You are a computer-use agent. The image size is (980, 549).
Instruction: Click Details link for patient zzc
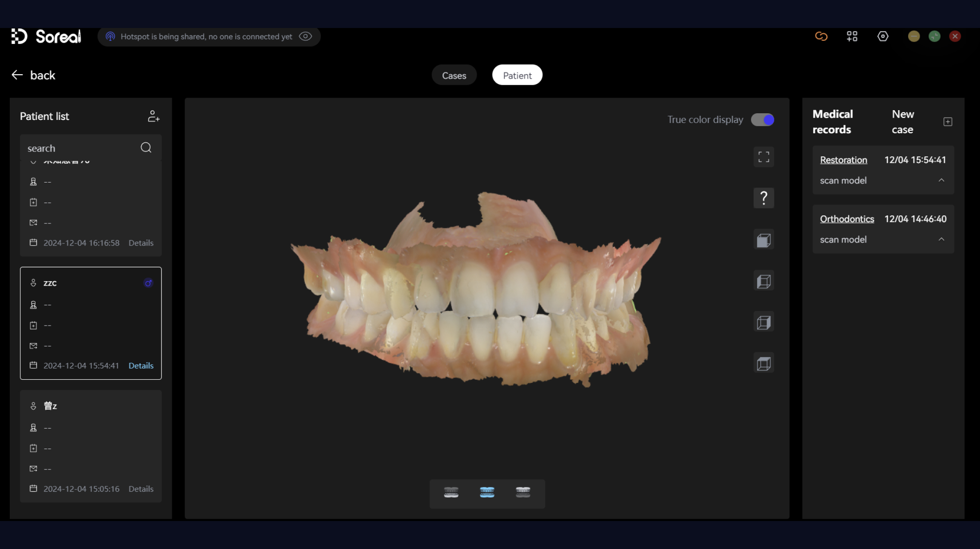tap(141, 365)
